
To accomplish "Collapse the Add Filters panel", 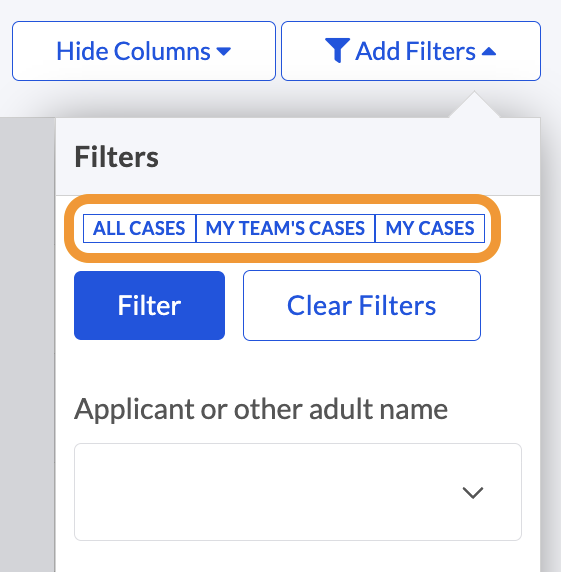I will point(411,51).
